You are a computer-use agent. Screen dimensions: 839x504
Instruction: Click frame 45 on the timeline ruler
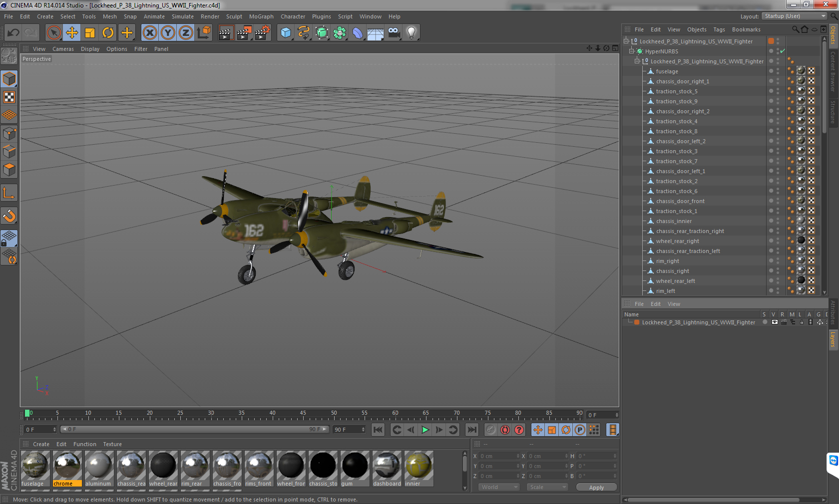tap(303, 414)
